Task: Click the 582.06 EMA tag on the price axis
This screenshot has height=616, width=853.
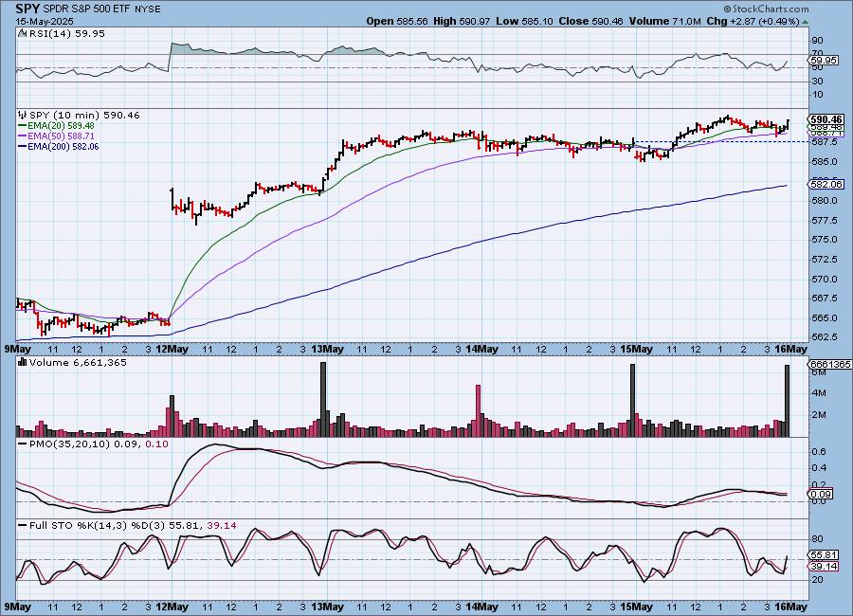Action: click(x=826, y=185)
